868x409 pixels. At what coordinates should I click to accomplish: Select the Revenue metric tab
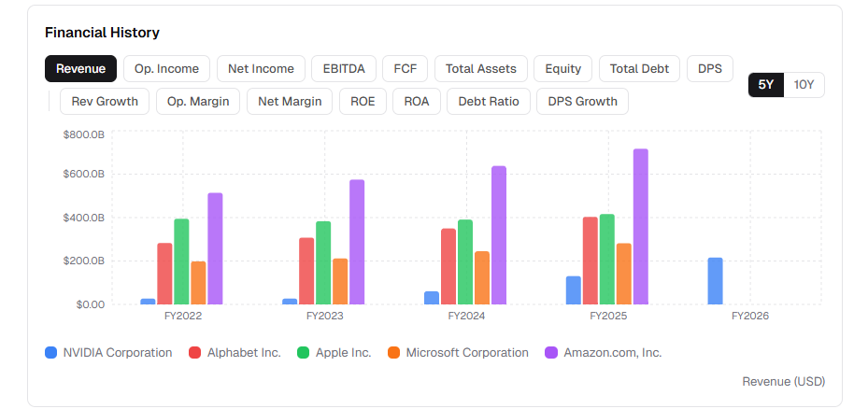(x=81, y=68)
